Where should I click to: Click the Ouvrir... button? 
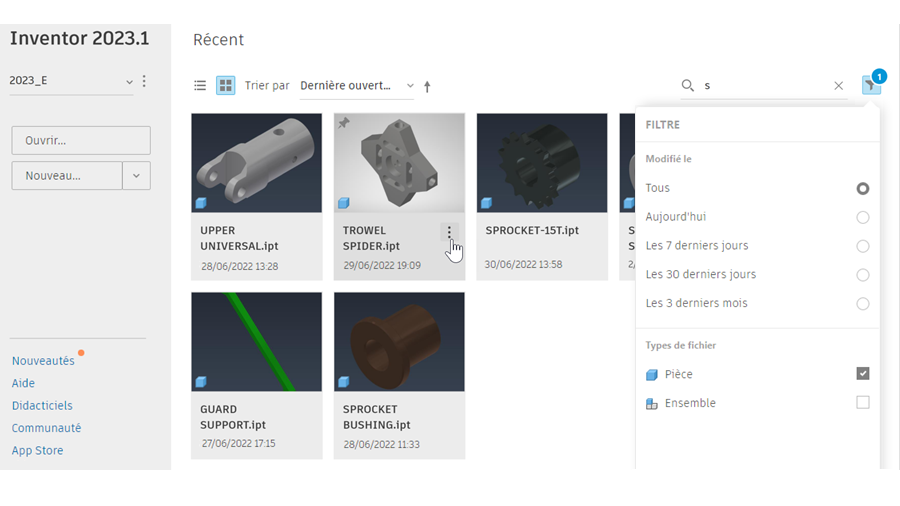coord(81,141)
